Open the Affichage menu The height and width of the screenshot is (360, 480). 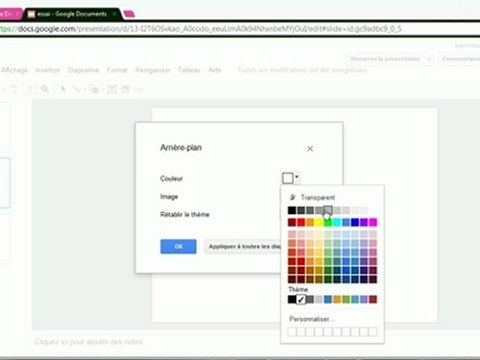tap(14, 70)
